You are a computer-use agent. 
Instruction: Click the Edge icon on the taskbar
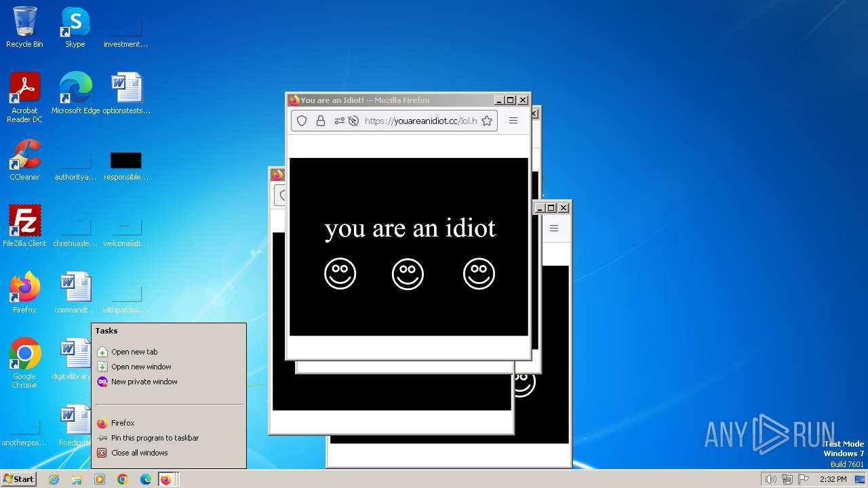146,479
